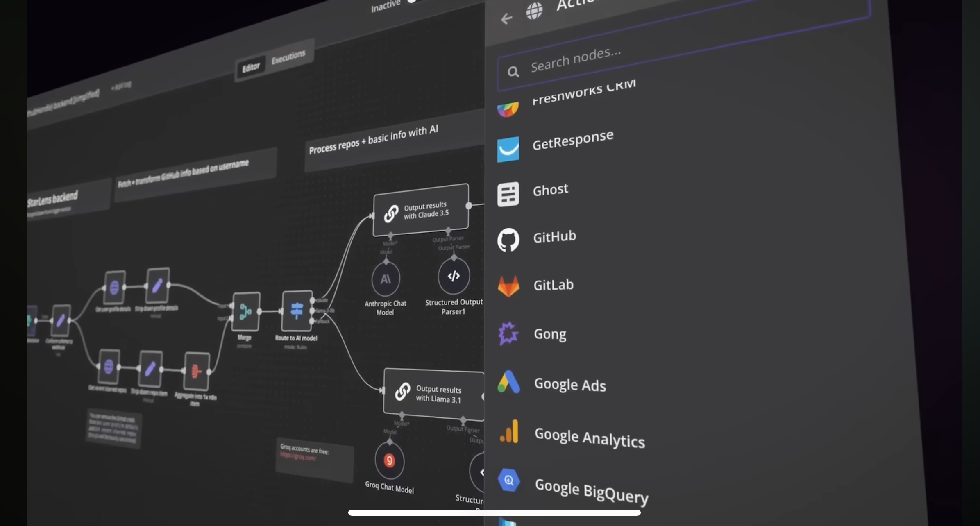Choose the Gong icon in list
This screenshot has width=980, height=526.
508,333
